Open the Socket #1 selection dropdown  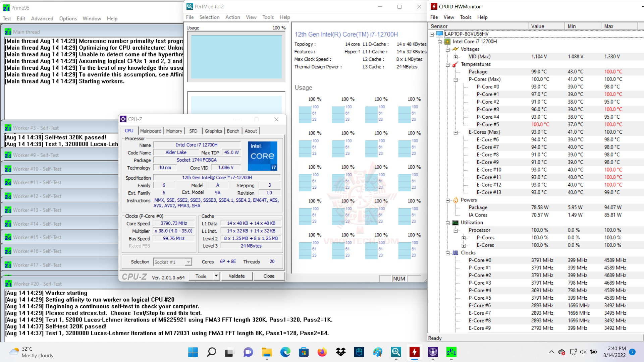189,262
